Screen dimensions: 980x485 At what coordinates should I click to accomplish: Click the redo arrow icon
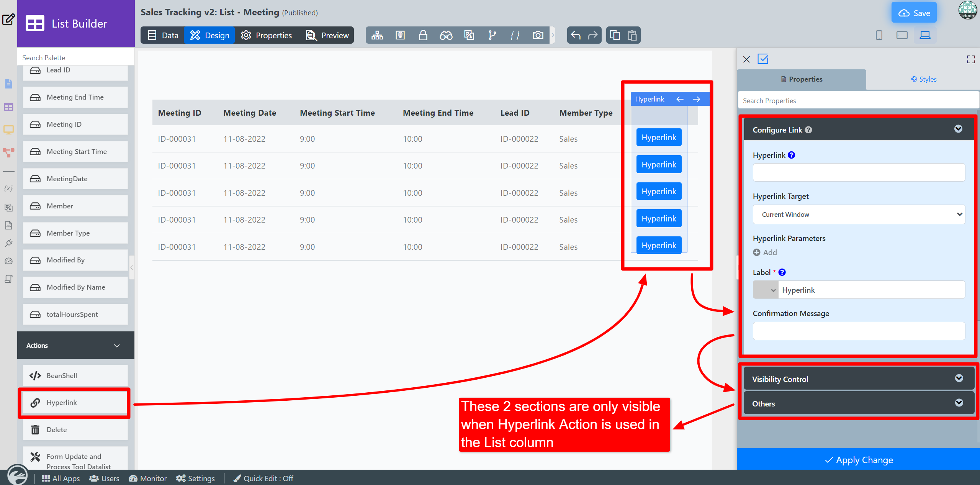click(592, 35)
